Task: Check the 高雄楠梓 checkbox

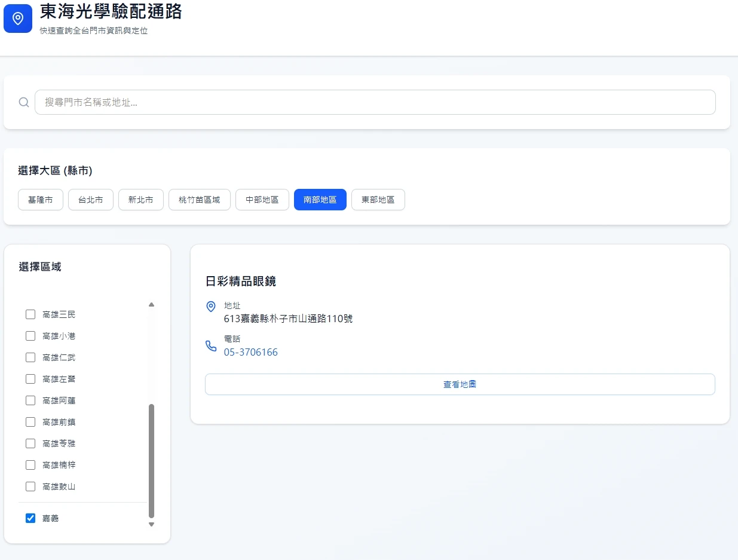Action: [x=30, y=465]
